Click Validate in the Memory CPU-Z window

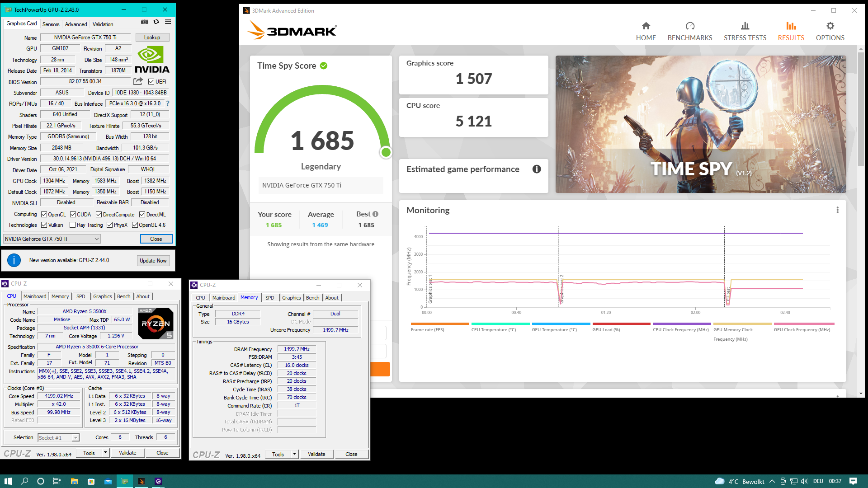coord(316,454)
